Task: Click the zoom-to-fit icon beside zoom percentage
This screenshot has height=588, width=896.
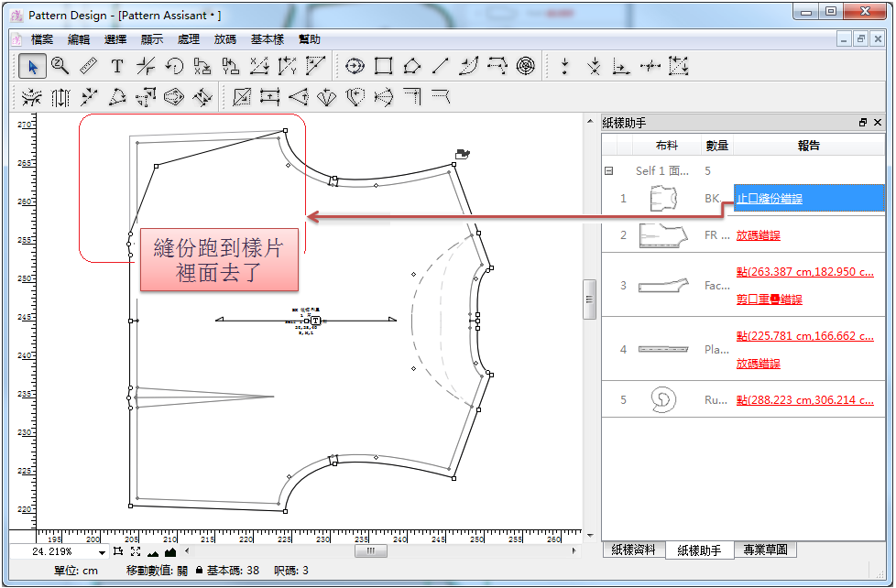Action: pos(136,551)
